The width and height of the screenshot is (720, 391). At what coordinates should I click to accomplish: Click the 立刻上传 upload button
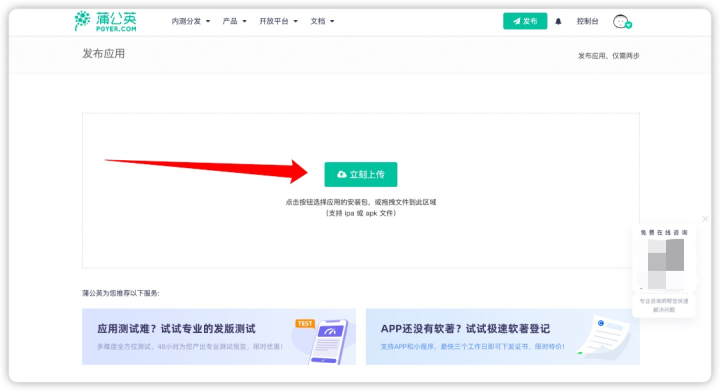pyautogui.click(x=360, y=174)
